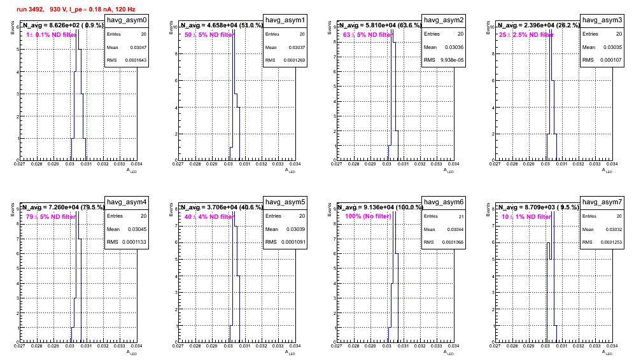The image size is (634, 364).
Task: Select the havg_asym5 stats box title
Action: pos(285,202)
